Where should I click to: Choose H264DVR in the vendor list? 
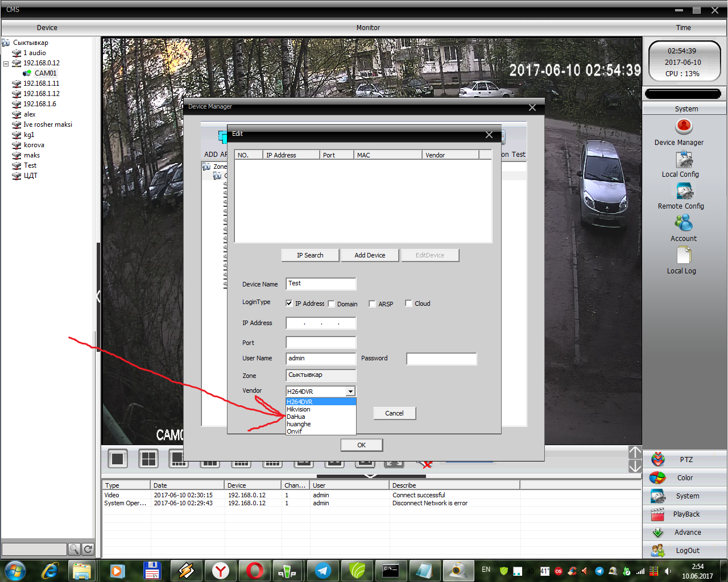point(321,402)
